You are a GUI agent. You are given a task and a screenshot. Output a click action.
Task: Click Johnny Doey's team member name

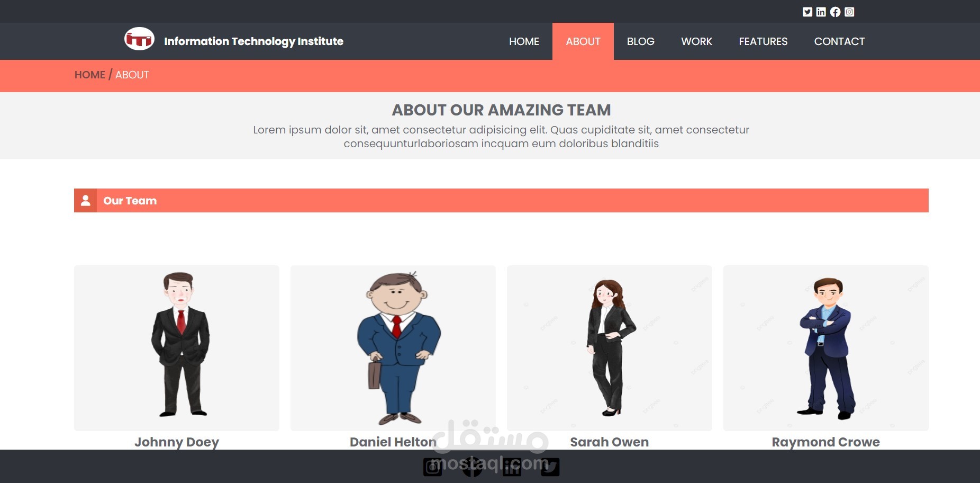(177, 442)
